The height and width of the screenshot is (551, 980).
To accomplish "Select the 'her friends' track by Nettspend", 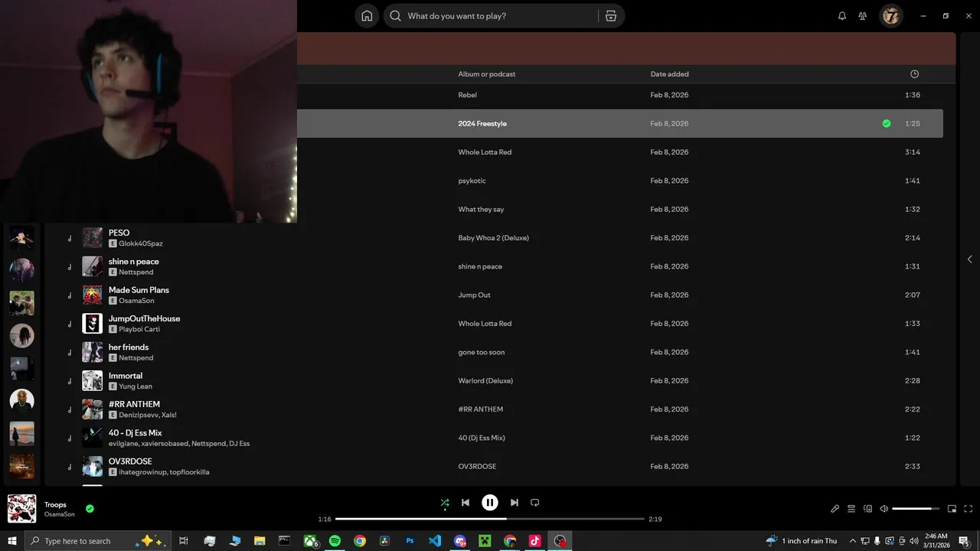I will (x=129, y=347).
